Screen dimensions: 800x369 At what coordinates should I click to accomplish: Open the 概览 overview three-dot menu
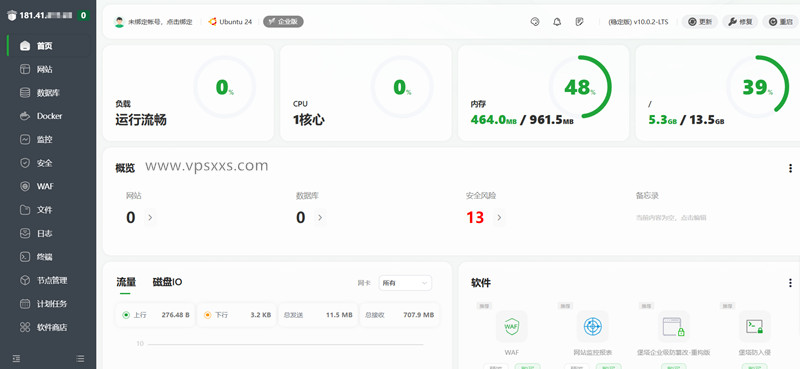click(790, 168)
